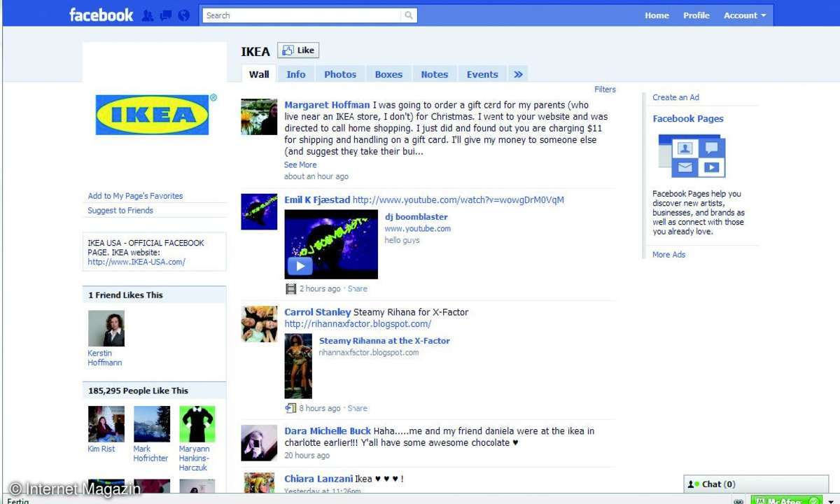Open the IKEA-USA.com website link
The height and width of the screenshot is (504, 840).
(x=136, y=262)
